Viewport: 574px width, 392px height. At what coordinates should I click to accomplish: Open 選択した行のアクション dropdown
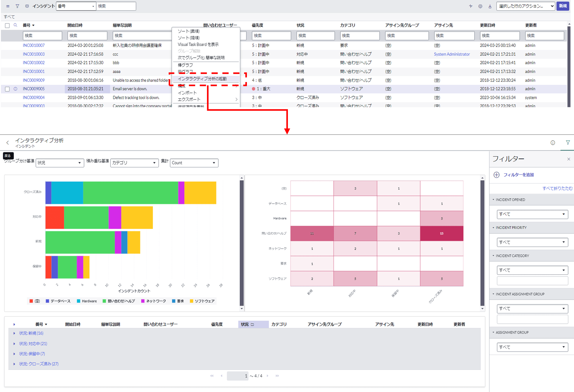[525, 6]
